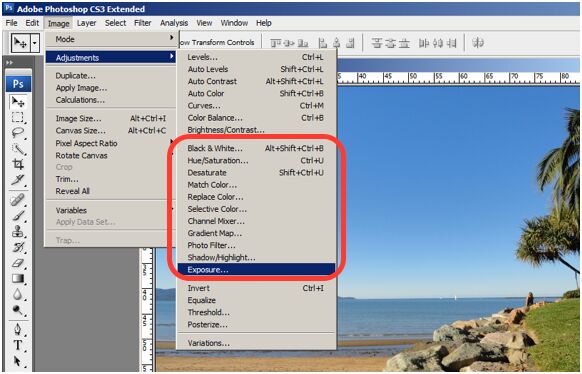This screenshot has height=374, width=582.
Task: Select the Brush tool
Action: coord(18,215)
